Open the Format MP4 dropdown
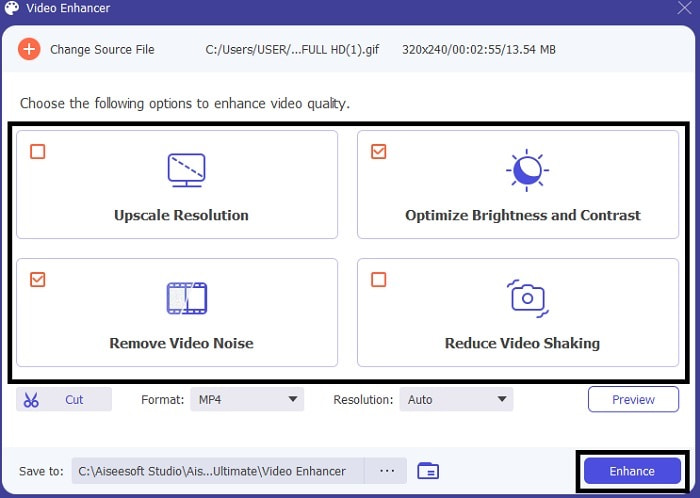The image size is (700, 498). pyautogui.click(x=247, y=400)
